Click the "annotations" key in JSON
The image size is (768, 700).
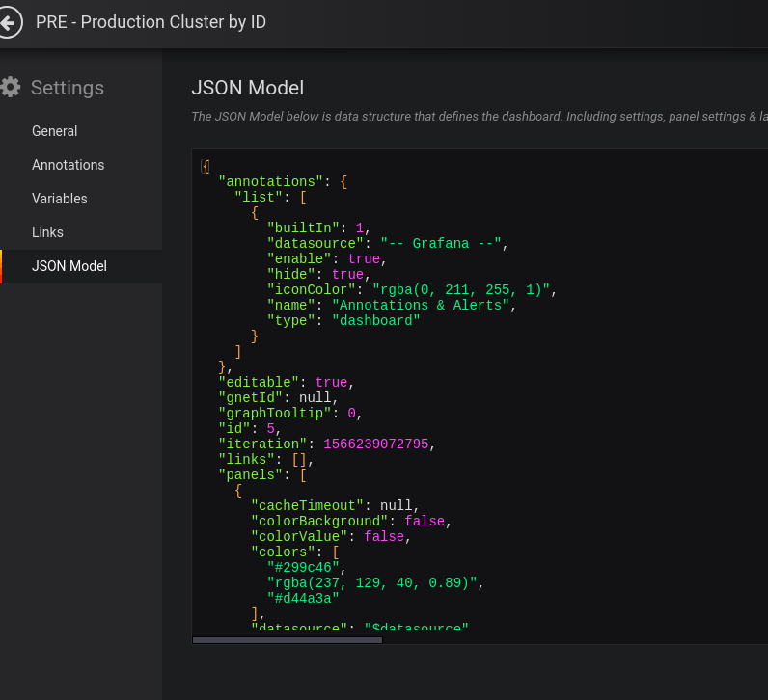(x=270, y=181)
